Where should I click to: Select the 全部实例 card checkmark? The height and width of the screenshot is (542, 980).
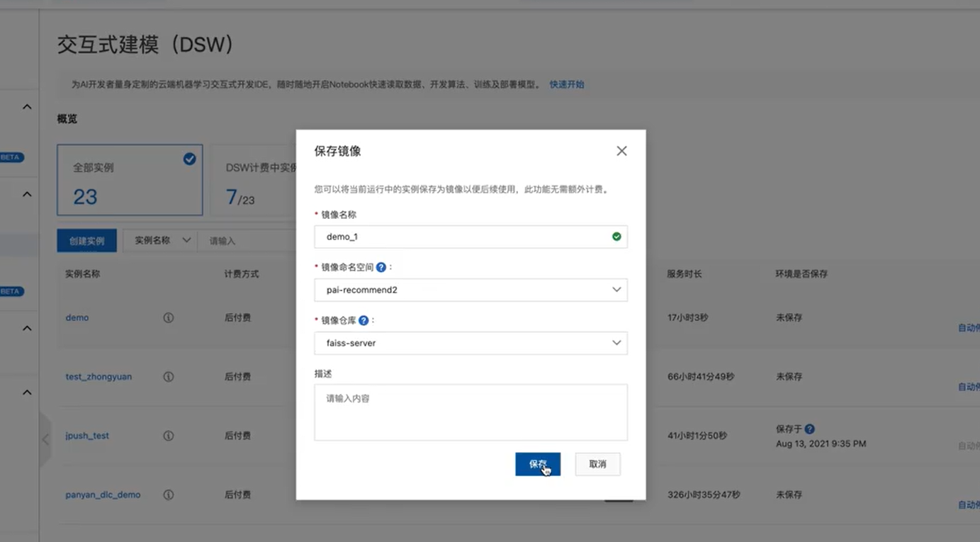point(189,159)
